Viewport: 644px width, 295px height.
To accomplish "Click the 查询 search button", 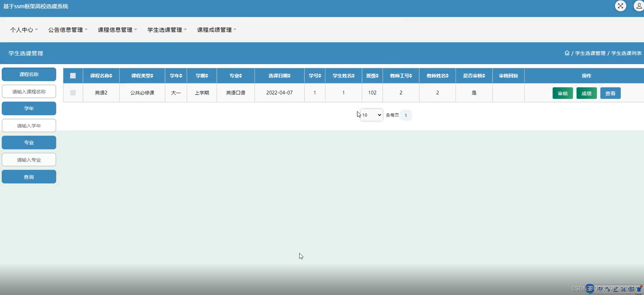I will pos(29,177).
